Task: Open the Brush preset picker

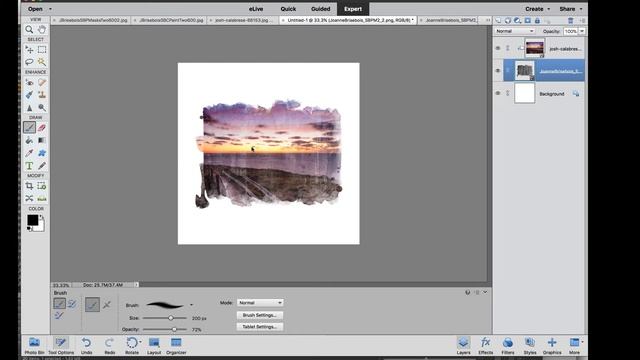Action: [191, 305]
